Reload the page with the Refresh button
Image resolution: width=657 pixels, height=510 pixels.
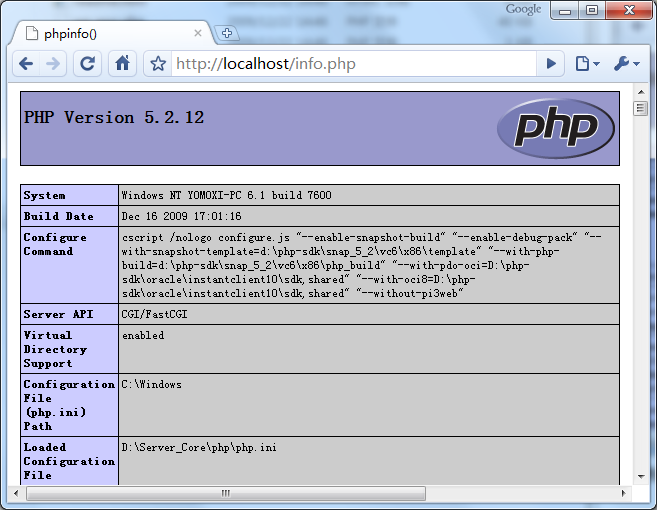(87, 64)
